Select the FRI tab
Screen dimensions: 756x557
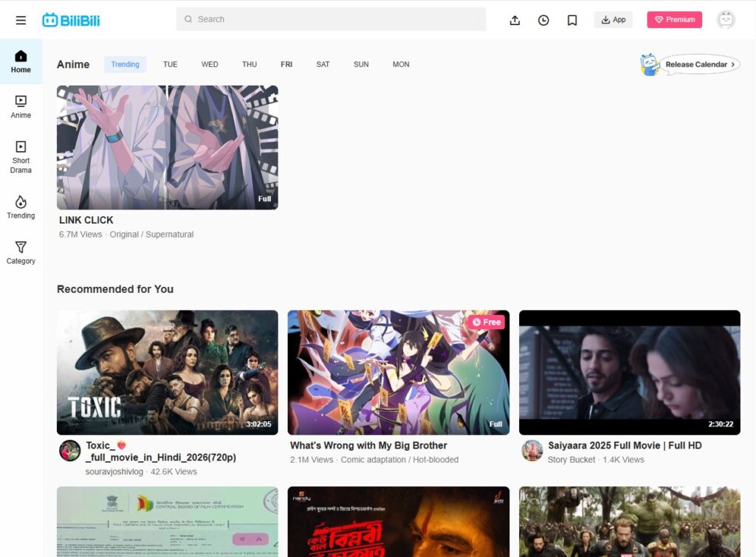pyautogui.click(x=286, y=64)
